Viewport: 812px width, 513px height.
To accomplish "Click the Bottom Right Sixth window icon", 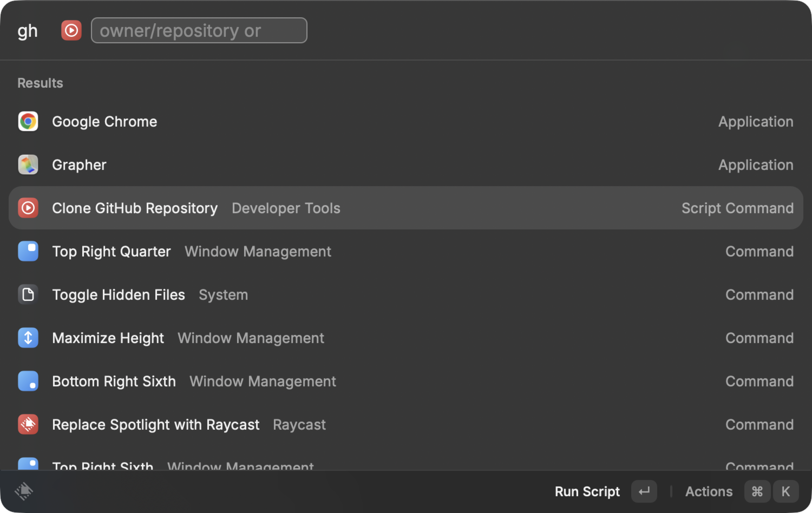I will click(x=28, y=381).
